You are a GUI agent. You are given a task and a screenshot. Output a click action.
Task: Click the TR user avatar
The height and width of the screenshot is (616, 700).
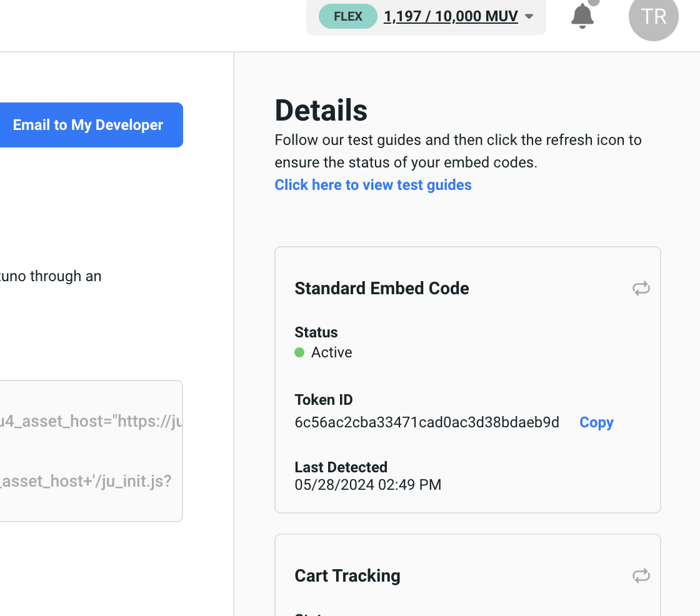tap(653, 17)
